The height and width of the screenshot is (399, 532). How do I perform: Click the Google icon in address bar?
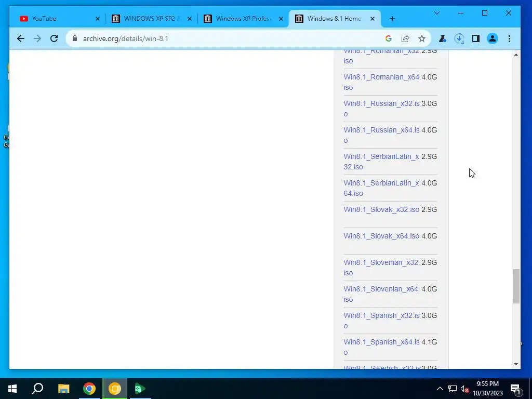click(x=389, y=38)
